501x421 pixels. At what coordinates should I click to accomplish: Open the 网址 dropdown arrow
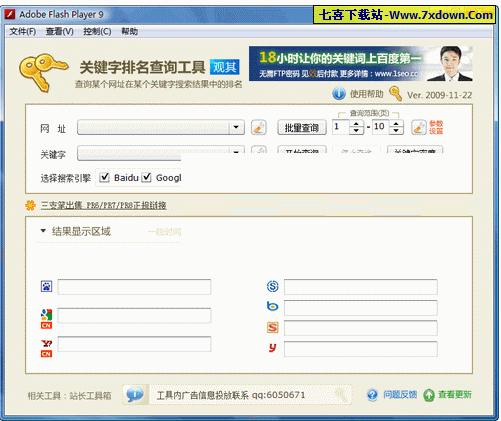click(x=236, y=127)
